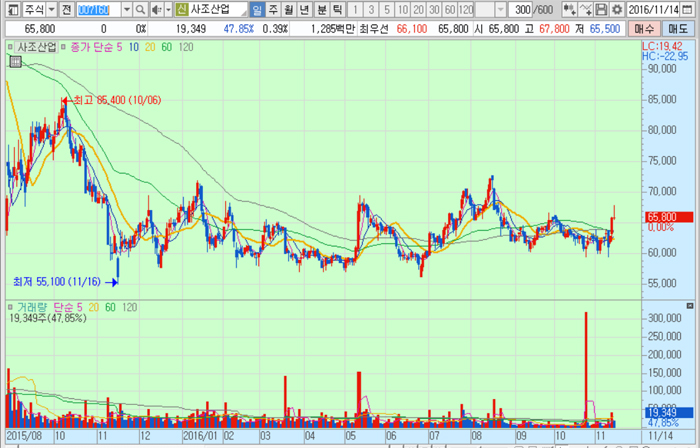The width and height of the screenshot is (700, 448).
Task: Open the stock code history dropdown arrow
Action: [x=126, y=9]
